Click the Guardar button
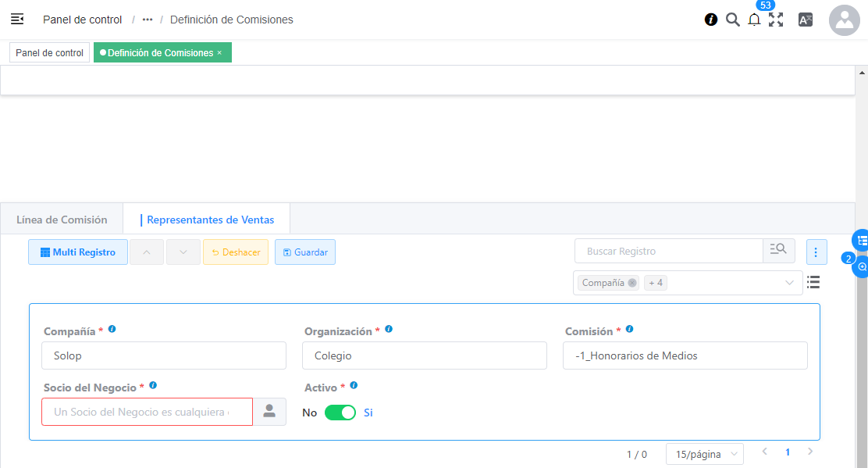The width and height of the screenshot is (868, 468). click(304, 252)
